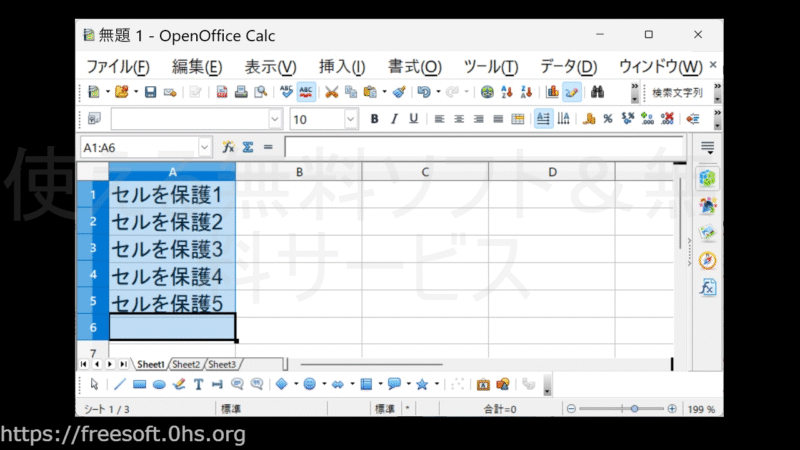Switch to the Sheet2 tab
Screen dimensions: 800x450
pyautogui.click(x=186, y=365)
